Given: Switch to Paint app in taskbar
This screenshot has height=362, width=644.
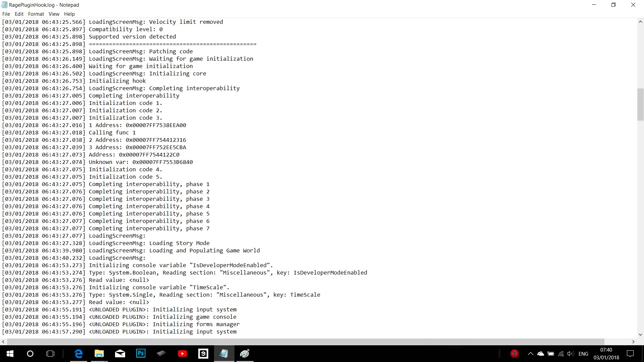Looking at the screenshot, I should click(245, 354).
